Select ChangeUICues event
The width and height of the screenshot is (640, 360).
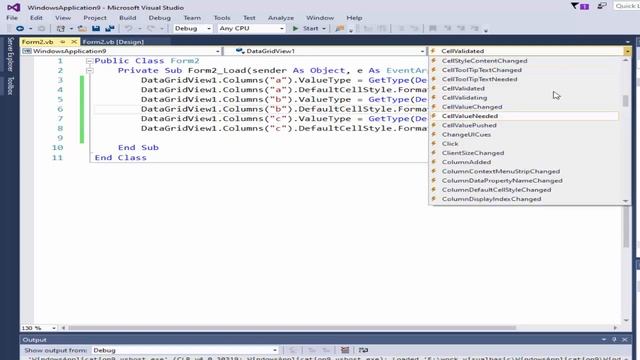pos(466,134)
